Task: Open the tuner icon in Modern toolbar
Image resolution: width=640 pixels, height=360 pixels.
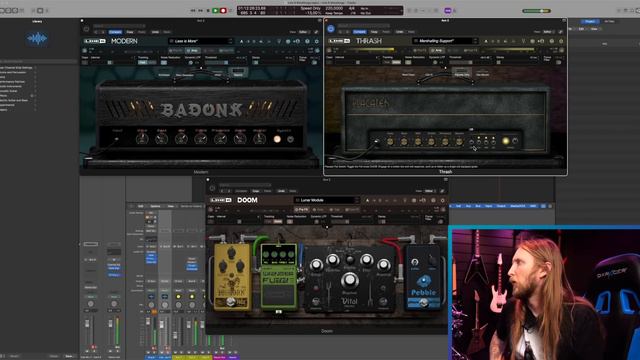Action: 279,41
